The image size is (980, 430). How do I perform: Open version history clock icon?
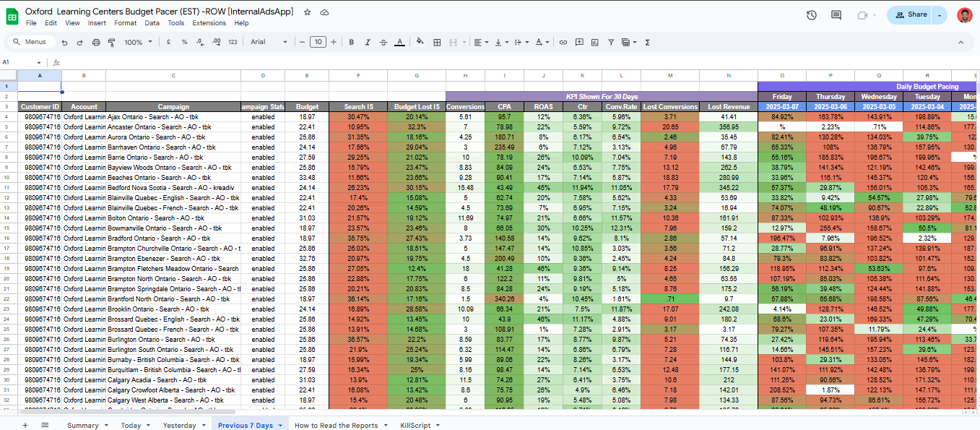click(812, 15)
